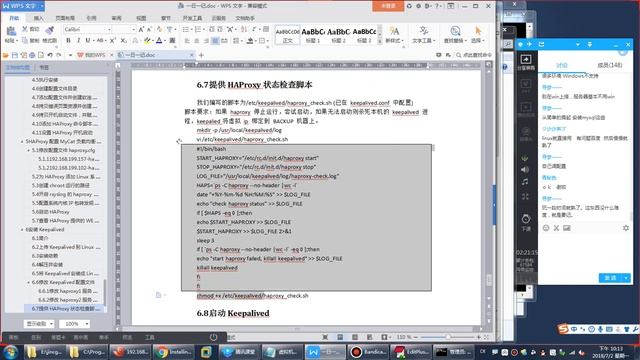Viewport: 640px width, 360px height.
Task: Click the orange login button in title bar
Action: pos(388,6)
